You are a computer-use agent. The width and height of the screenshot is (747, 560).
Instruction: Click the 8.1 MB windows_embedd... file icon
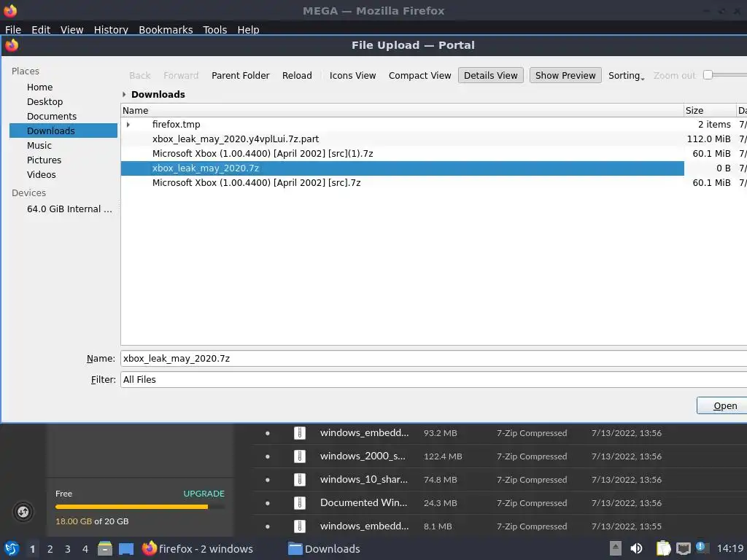300,526
